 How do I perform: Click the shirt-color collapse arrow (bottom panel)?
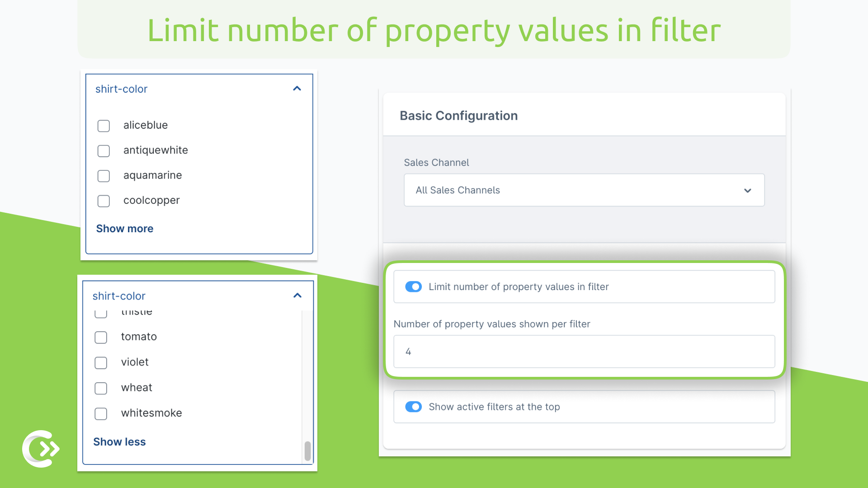(x=297, y=295)
